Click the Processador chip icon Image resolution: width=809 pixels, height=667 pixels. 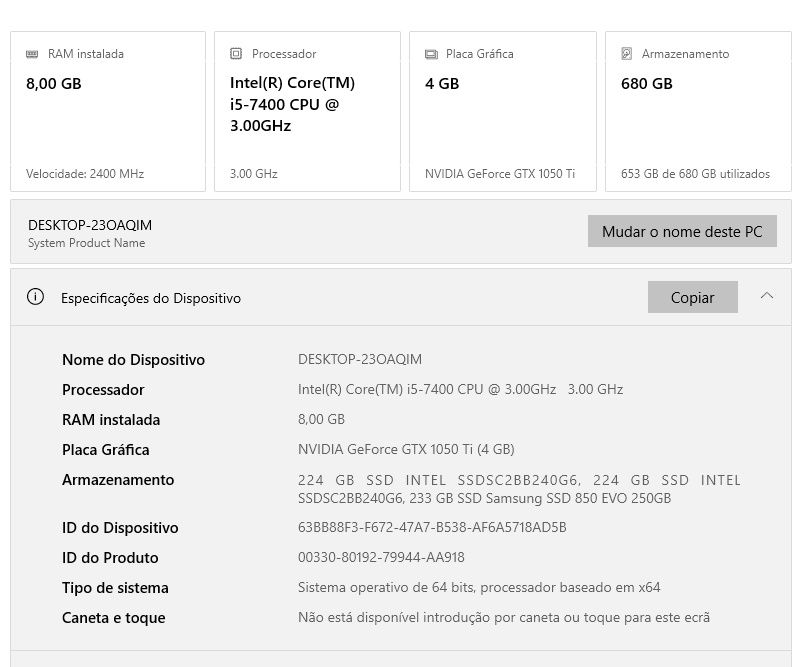coord(236,54)
